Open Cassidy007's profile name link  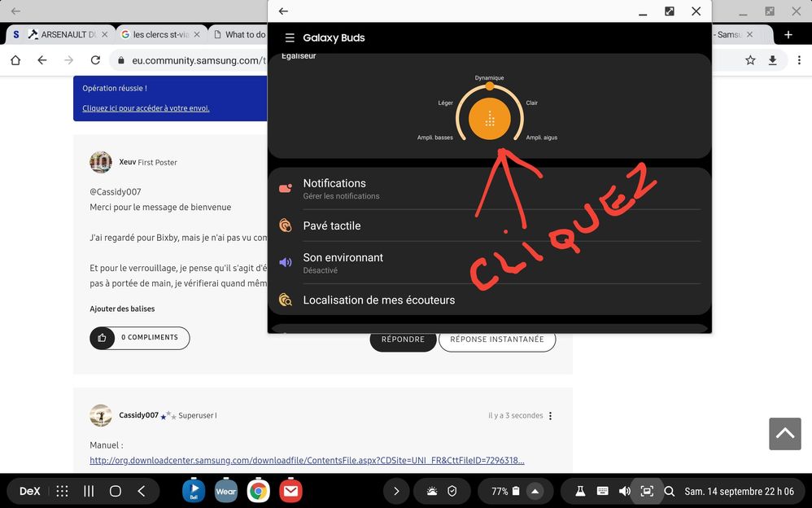139,415
